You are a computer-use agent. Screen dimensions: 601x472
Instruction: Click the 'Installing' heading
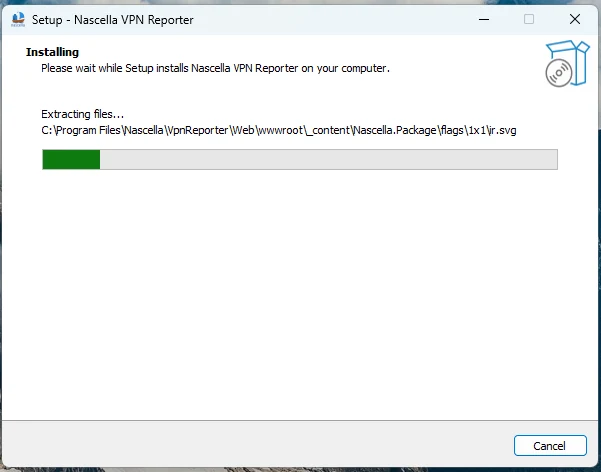click(x=53, y=52)
